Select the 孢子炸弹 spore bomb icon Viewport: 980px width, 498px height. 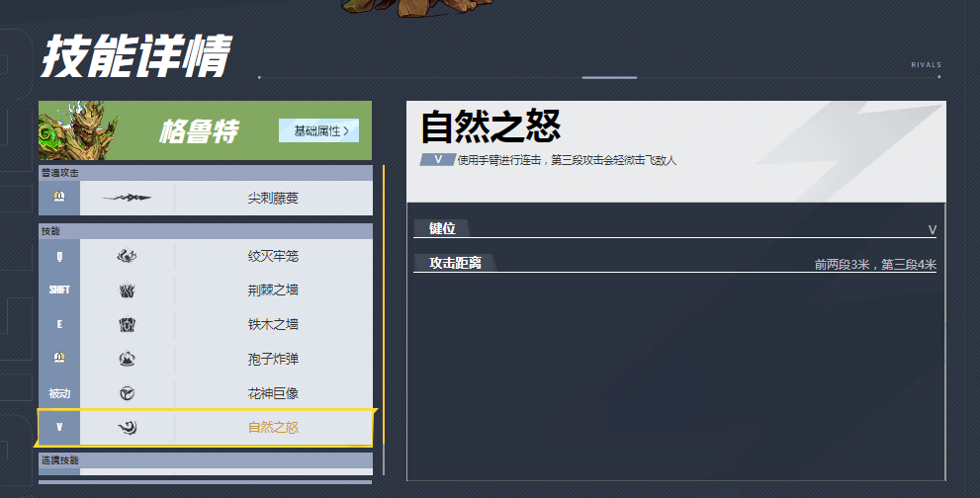click(x=127, y=359)
